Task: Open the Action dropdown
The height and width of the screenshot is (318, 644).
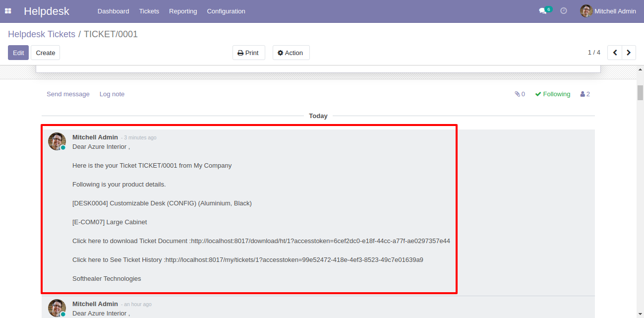Action: point(291,53)
